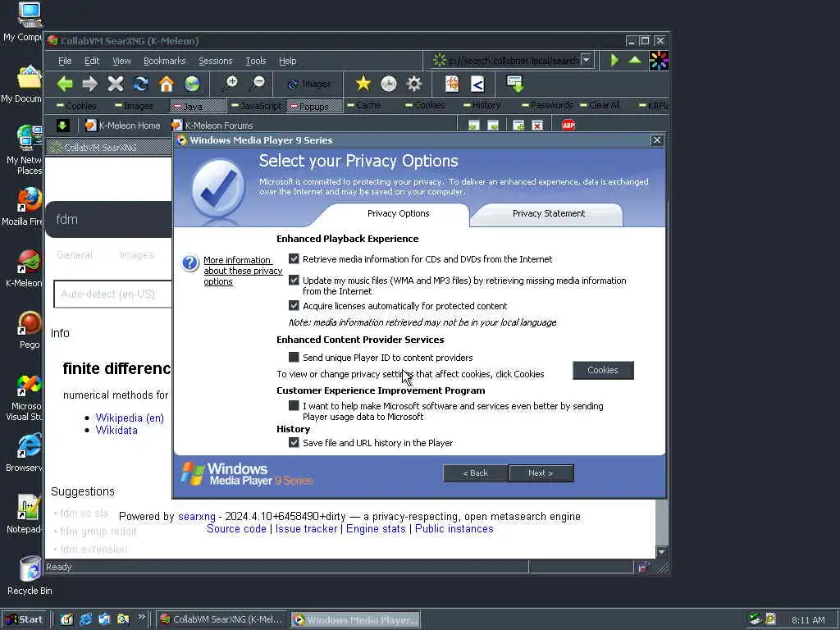The height and width of the screenshot is (630, 840).
Task: Click the Back button in setup wizard
Action: coord(475,473)
